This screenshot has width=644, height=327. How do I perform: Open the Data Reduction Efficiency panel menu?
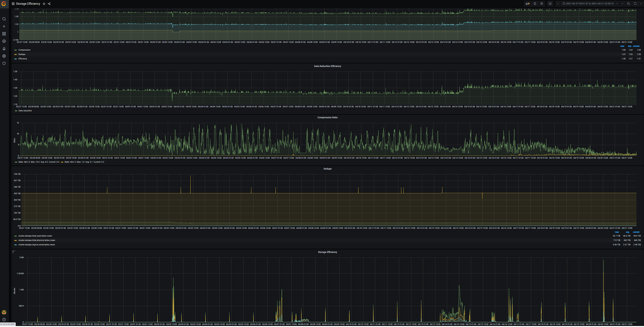pyautogui.click(x=327, y=66)
